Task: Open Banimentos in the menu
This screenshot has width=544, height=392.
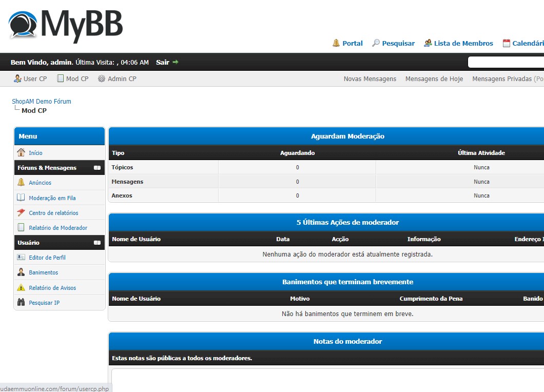Action: 44,272
